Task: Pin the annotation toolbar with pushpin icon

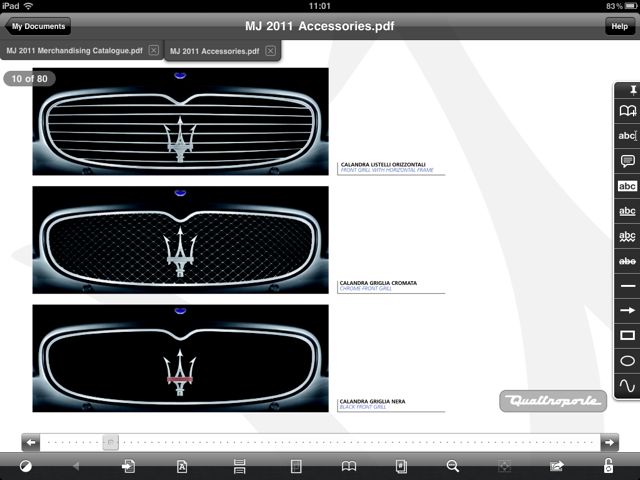Action: pos(633,90)
